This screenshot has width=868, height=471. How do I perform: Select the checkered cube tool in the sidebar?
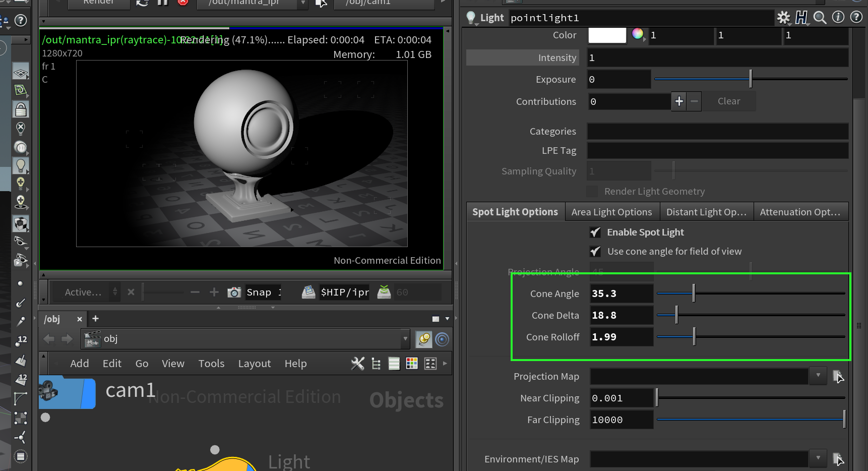pyautogui.click(x=21, y=223)
